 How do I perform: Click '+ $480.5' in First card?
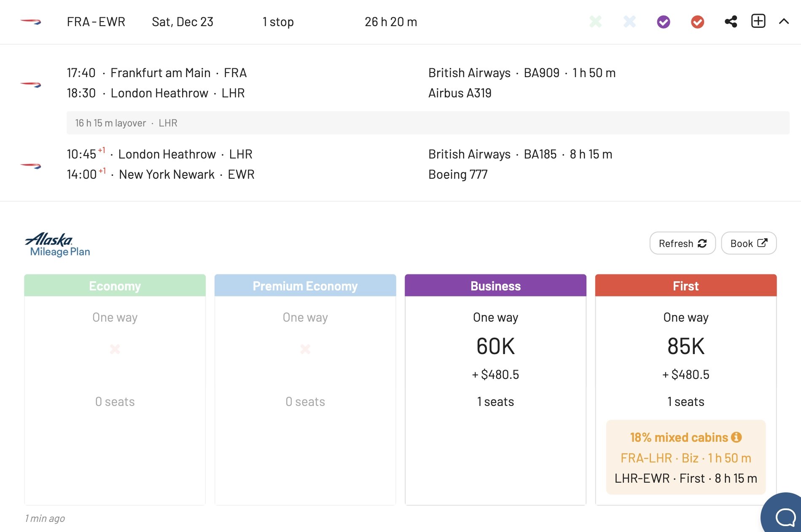click(x=686, y=374)
